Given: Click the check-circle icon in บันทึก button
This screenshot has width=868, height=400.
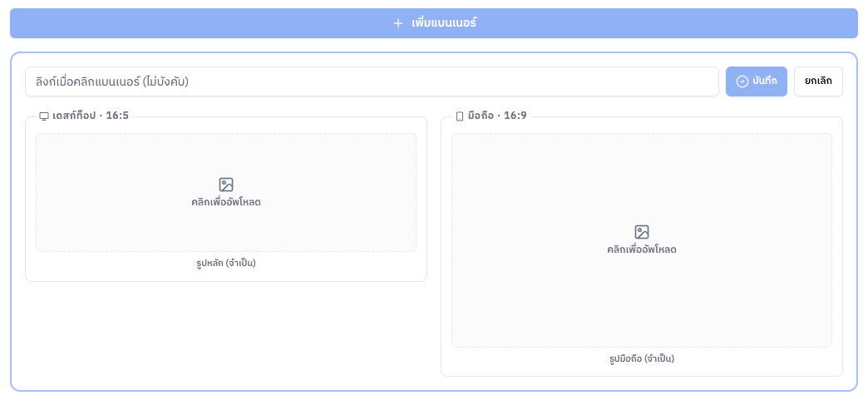Looking at the screenshot, I should click(x=742, y=81).
